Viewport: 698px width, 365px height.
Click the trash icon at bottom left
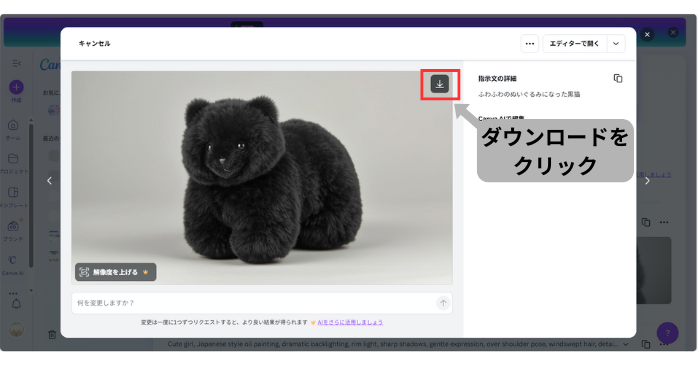click(x=52, y=334)
